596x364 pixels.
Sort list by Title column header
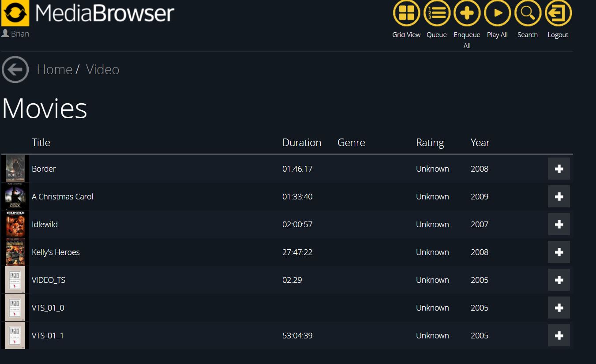click(x=41, y=143)
